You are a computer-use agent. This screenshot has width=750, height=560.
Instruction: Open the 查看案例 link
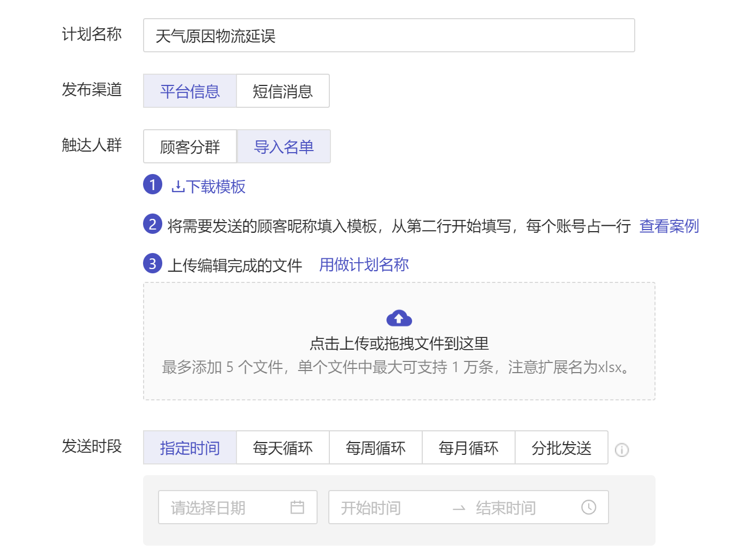669,226
